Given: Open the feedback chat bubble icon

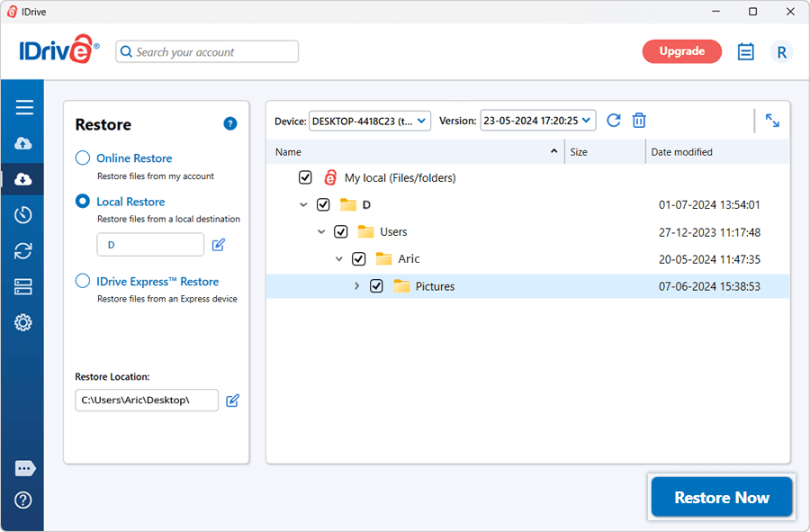Looking at the screenshot, I should click(x=25, y=468).
